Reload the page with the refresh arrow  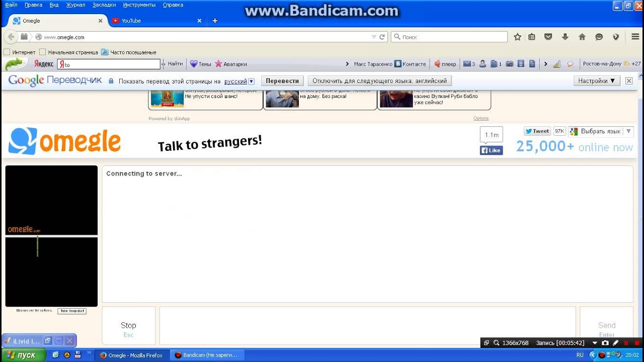tap(382, 37)
